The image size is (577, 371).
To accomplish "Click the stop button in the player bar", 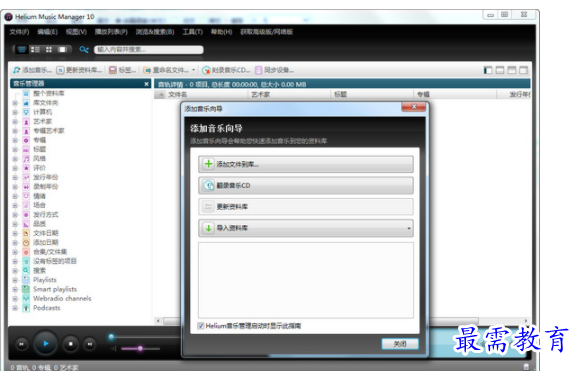I will pos(71,344).
